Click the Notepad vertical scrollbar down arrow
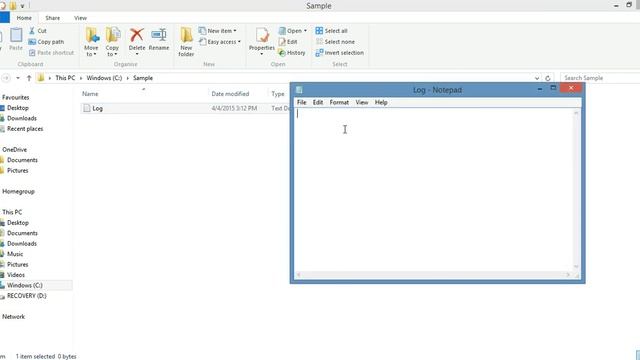 [x=576, y=267]
